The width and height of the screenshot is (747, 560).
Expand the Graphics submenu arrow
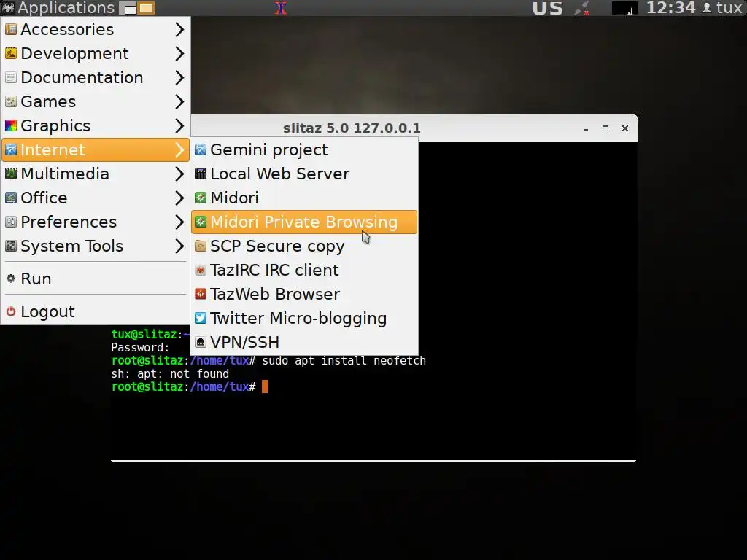179,125
